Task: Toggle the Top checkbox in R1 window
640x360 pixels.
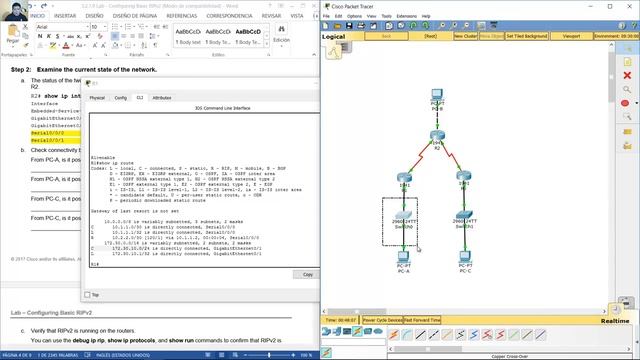Action: (x=87, y=295)
